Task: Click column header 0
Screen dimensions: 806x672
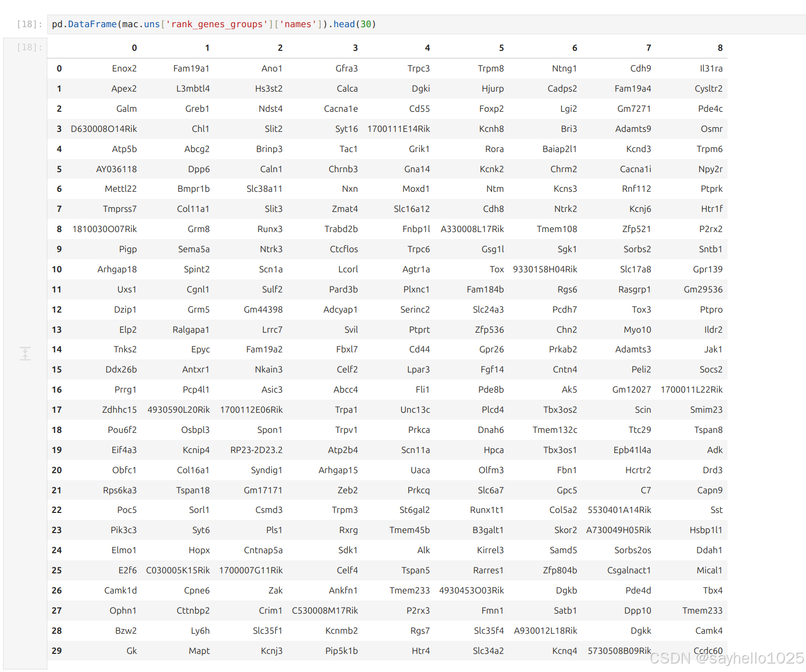Action: tap(134, 48)
